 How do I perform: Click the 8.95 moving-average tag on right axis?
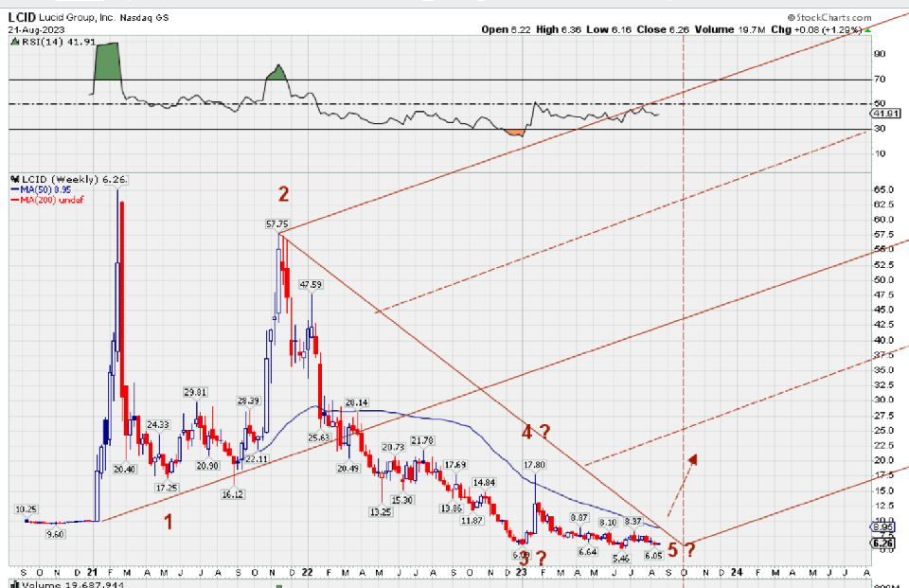882,527
